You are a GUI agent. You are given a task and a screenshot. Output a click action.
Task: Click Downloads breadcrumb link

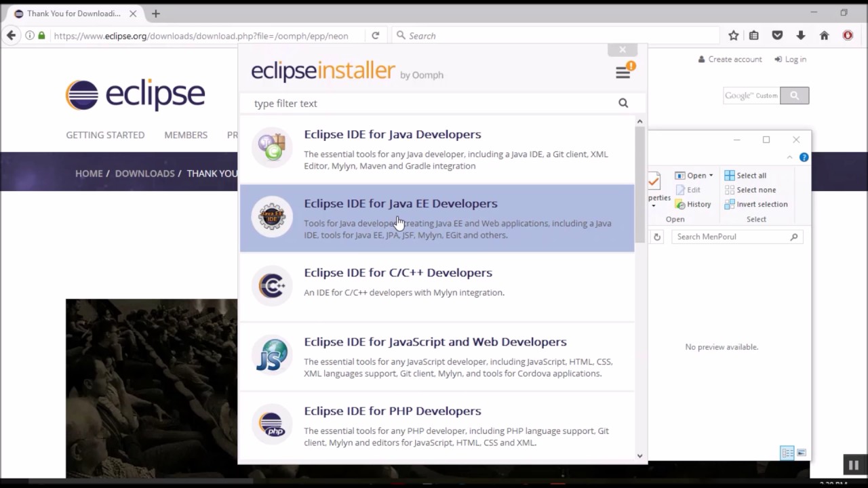(144, 174)
